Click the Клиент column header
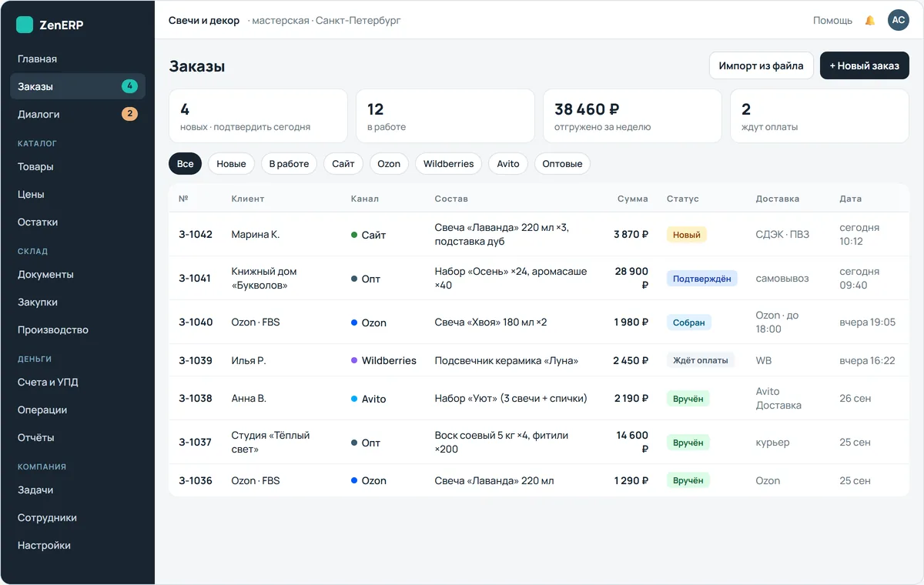This screenshot has height=585, width=924. point(248,199)
